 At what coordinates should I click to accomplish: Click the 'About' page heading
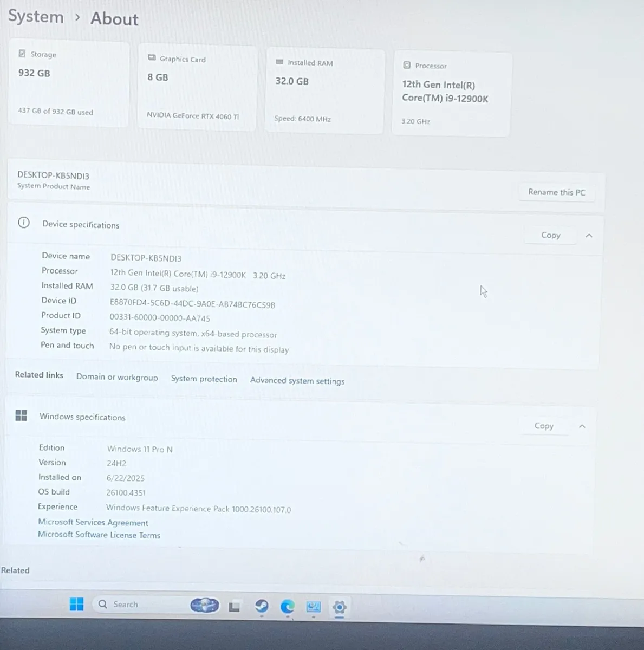(114, 19)
